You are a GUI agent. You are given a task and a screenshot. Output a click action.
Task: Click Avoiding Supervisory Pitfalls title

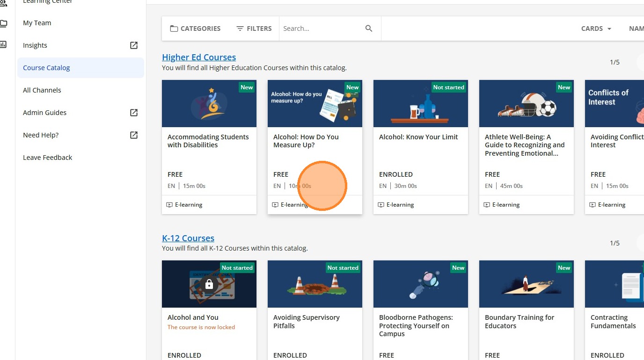307,322
